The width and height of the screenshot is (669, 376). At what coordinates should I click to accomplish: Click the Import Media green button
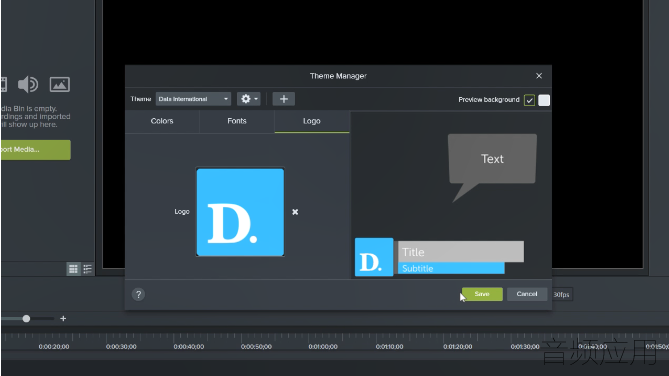pyautogui.click(x=36, y=150)
